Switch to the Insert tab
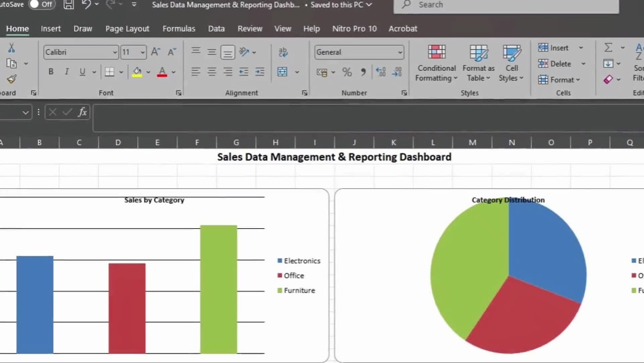This screenshot has height=363, width=644. tap(50, 29)
